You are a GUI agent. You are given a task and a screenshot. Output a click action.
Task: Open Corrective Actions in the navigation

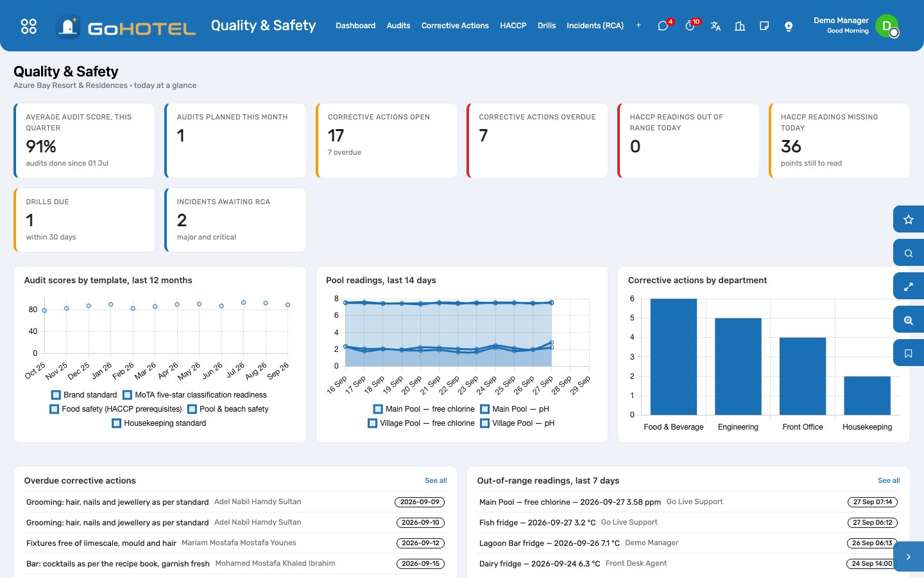(455, 26)
